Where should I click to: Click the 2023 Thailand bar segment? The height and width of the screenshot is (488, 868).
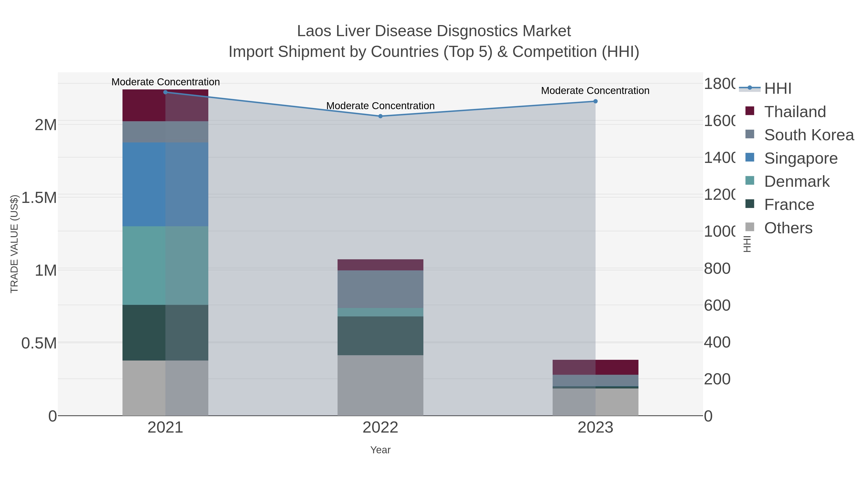pyautogui.click(x=595, y=368)
